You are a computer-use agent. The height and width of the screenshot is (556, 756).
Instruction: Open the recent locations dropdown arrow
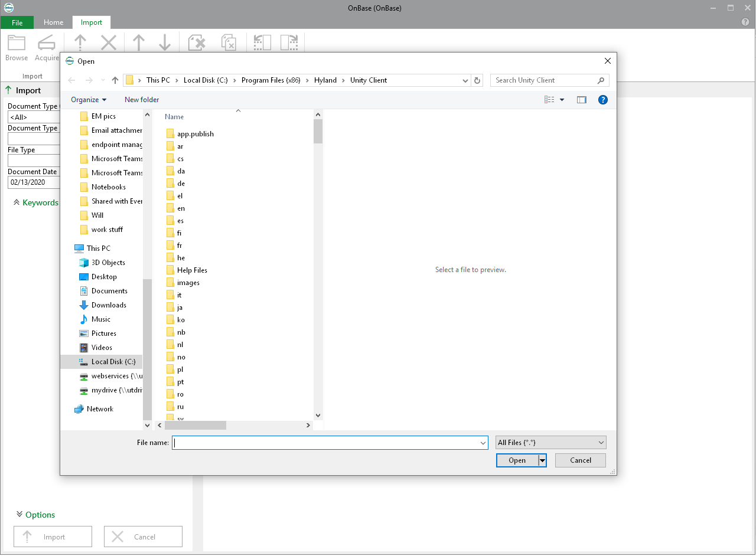tap(103, 80)
